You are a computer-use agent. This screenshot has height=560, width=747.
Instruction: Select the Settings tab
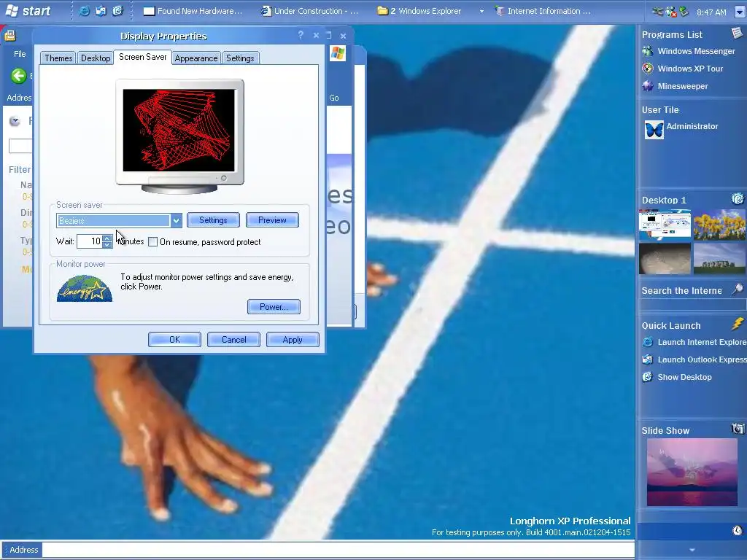click(x=240, y=58)
